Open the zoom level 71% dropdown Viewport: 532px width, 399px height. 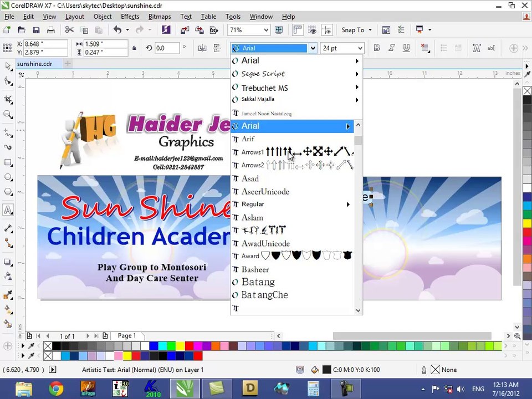click(x=267, y=30)
